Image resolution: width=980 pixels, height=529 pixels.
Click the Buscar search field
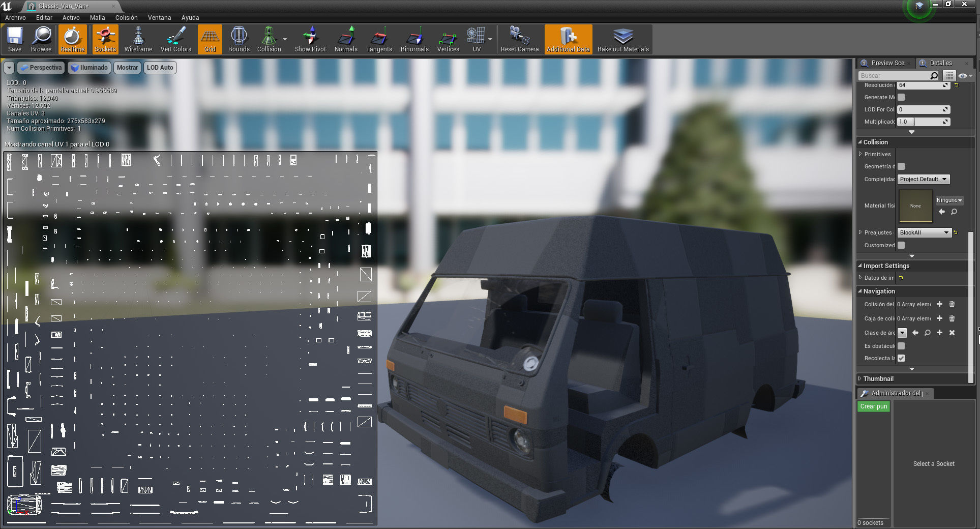[x=899, y=76]
